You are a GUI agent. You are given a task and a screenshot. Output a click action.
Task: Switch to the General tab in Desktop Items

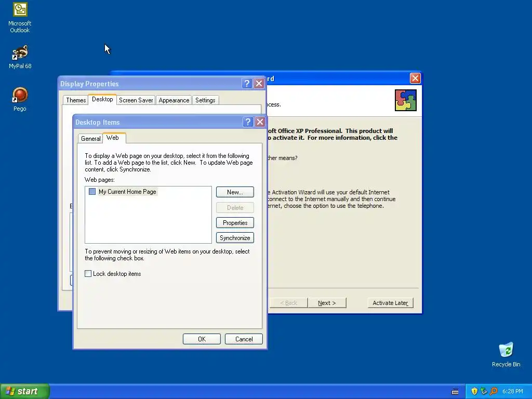(x=90, y=138)
